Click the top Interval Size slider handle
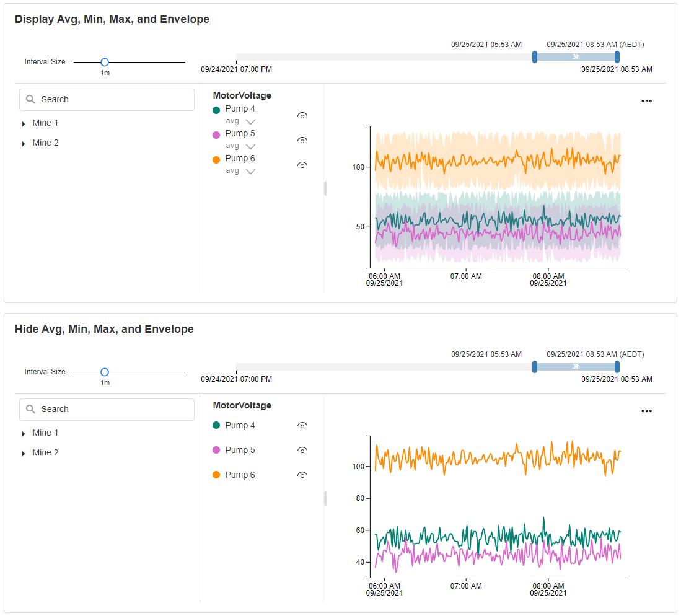The height and width of the screenshot is (616, 681). tap(105, 62)
